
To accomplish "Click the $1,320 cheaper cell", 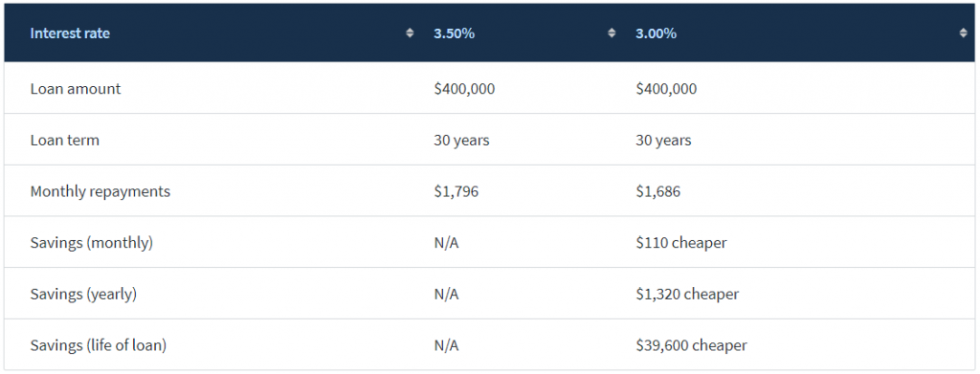I will (x=687, y=294).
